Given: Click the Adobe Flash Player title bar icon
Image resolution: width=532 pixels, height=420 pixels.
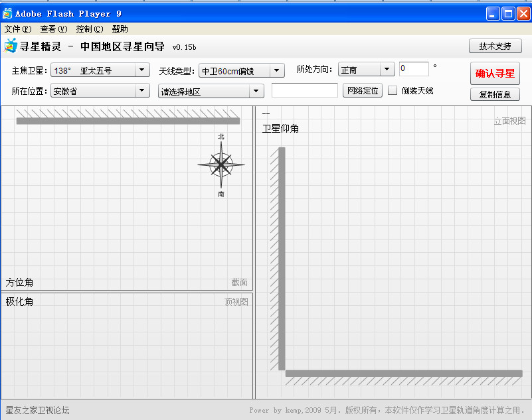Looking at the screenshot, I should (7, 13).
